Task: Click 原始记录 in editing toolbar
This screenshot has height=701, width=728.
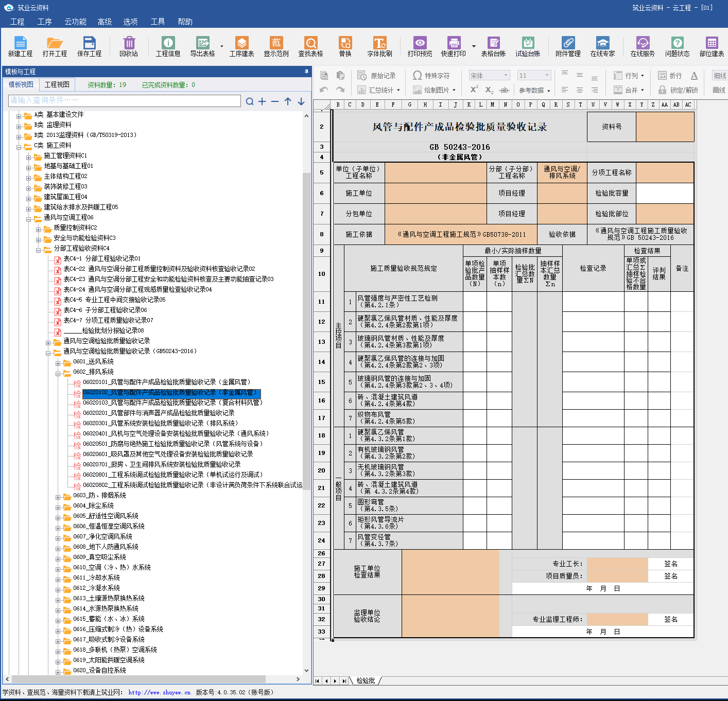Action: click(377, 76)
